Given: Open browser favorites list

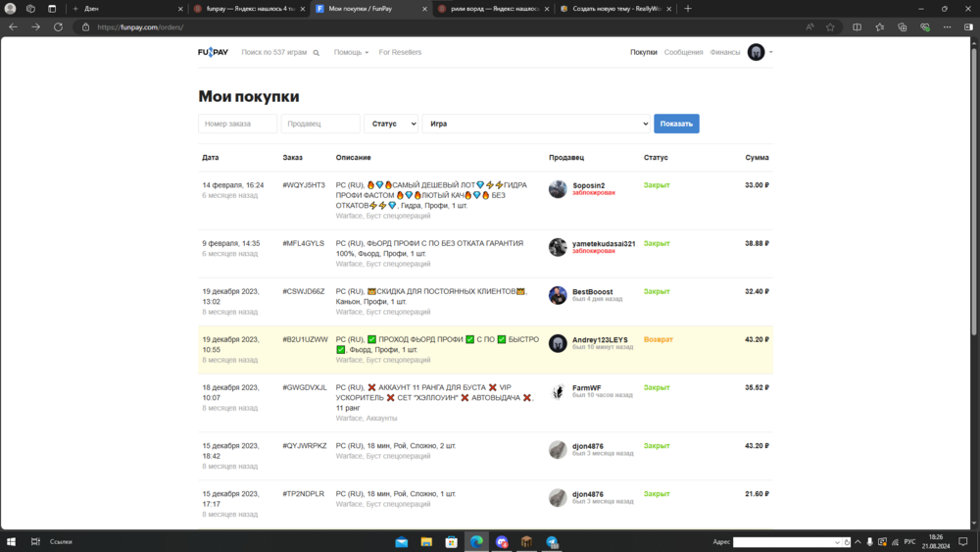Looking at the screenshot, I should (879, 26).
